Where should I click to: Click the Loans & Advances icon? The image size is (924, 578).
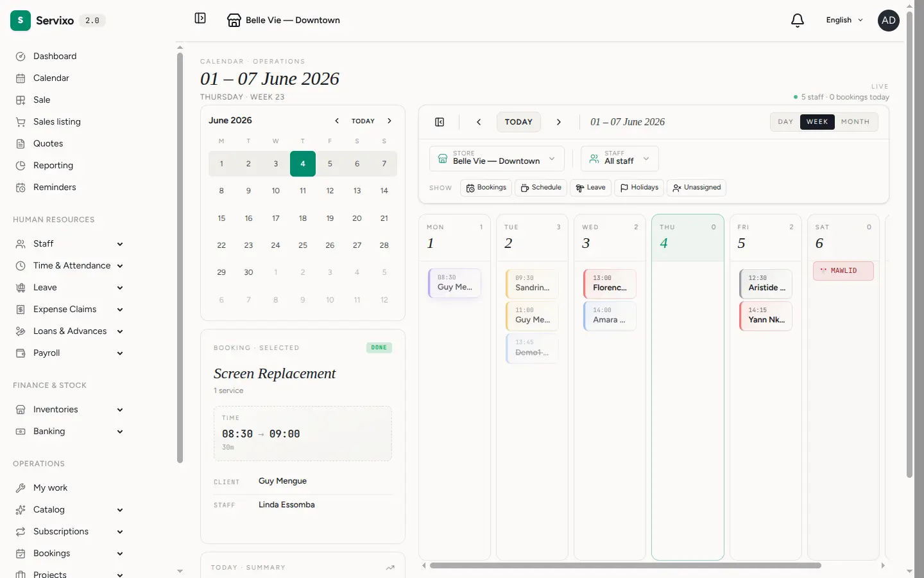[x=21, y=331]
